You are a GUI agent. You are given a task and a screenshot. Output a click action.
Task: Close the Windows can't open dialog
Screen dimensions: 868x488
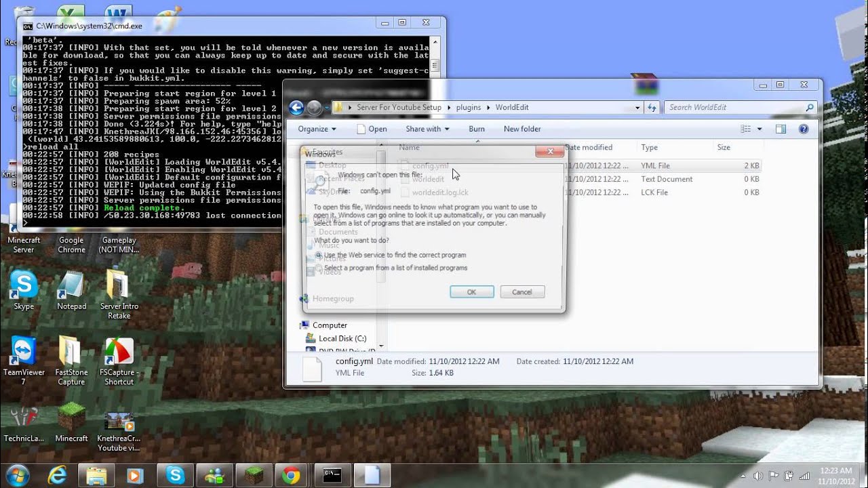click(550, 152)
